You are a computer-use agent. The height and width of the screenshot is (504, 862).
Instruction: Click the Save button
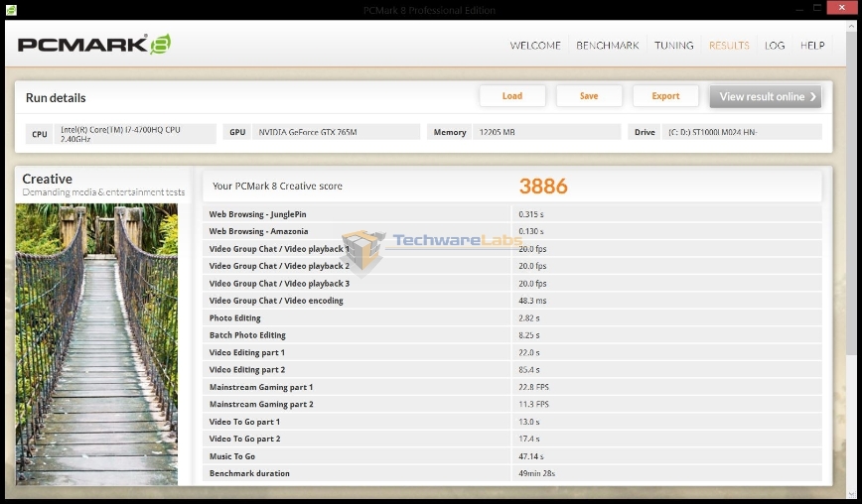click(x=589, y=96)
